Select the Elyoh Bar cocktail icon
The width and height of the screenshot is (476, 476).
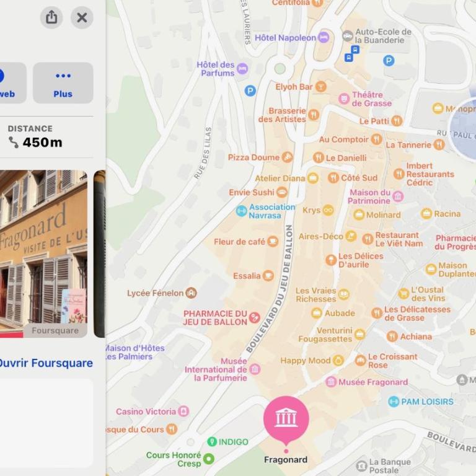[320, 87]
